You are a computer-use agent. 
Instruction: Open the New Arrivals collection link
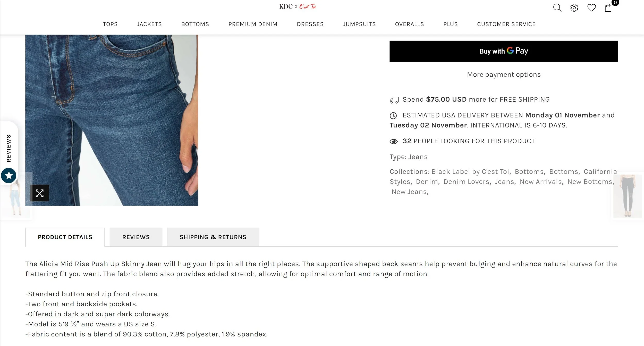click(x=541, y=182)
